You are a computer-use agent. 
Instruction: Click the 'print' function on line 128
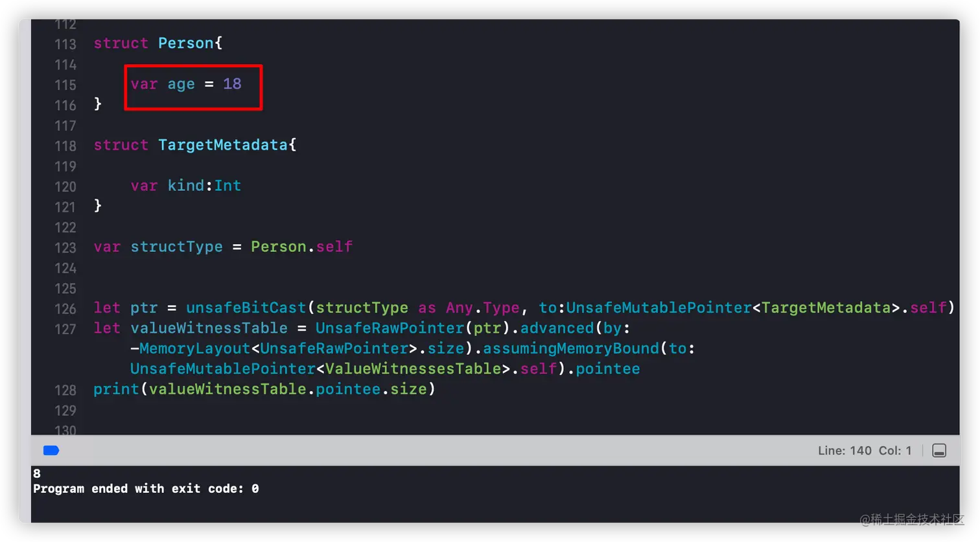pos(116,389)
